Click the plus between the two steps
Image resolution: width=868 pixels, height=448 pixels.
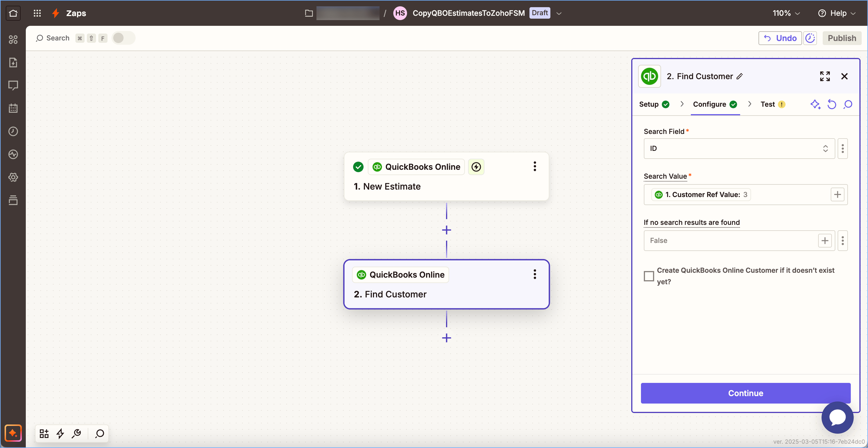[x=446, y=230]
